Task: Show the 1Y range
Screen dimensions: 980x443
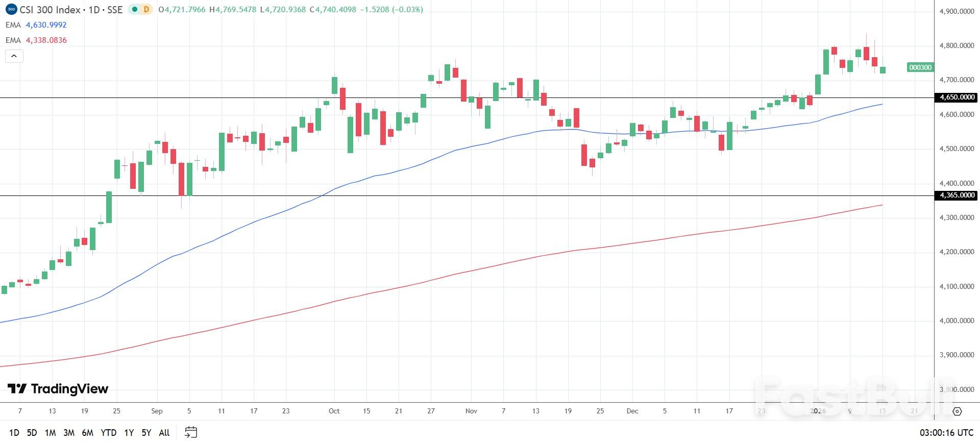Action: point(129,433)
